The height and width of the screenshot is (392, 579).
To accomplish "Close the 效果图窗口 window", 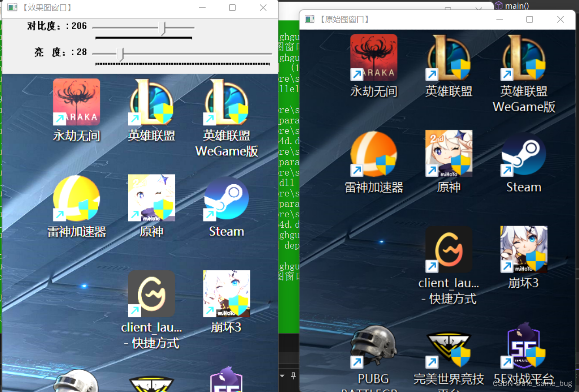I will tap(263, 7).
